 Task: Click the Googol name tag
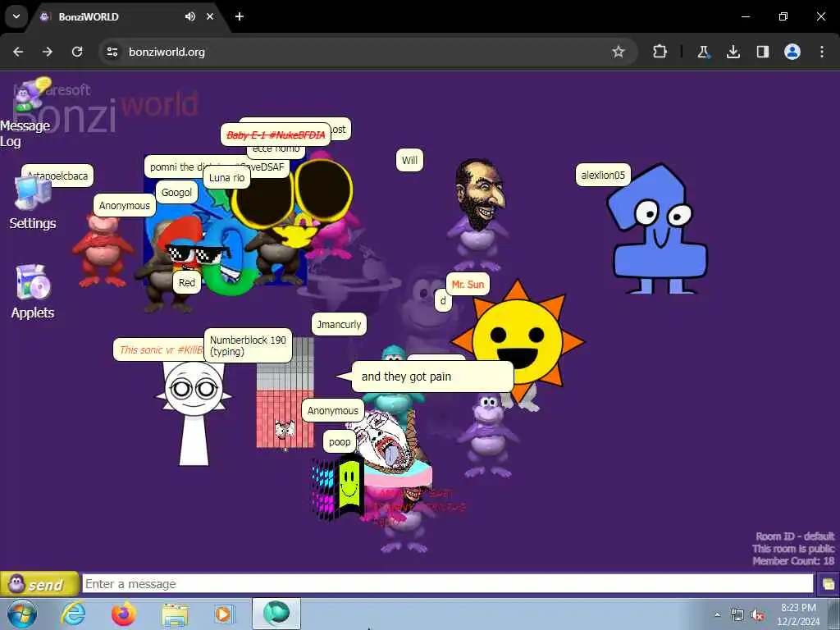tap(176, 192)
